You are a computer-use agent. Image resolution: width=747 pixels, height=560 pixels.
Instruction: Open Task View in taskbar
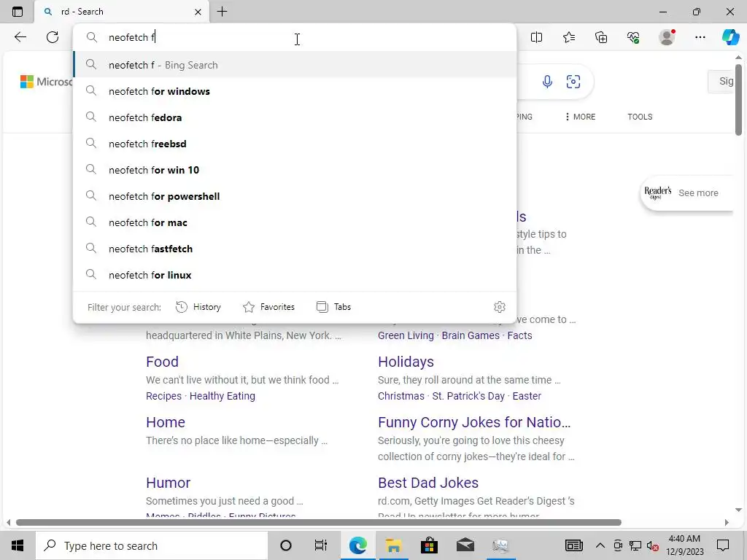click(x=321, y=545)
